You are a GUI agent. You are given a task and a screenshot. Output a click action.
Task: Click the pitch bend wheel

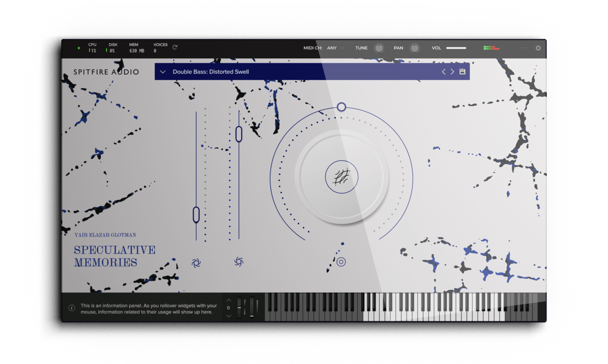(x=239, y=307)
